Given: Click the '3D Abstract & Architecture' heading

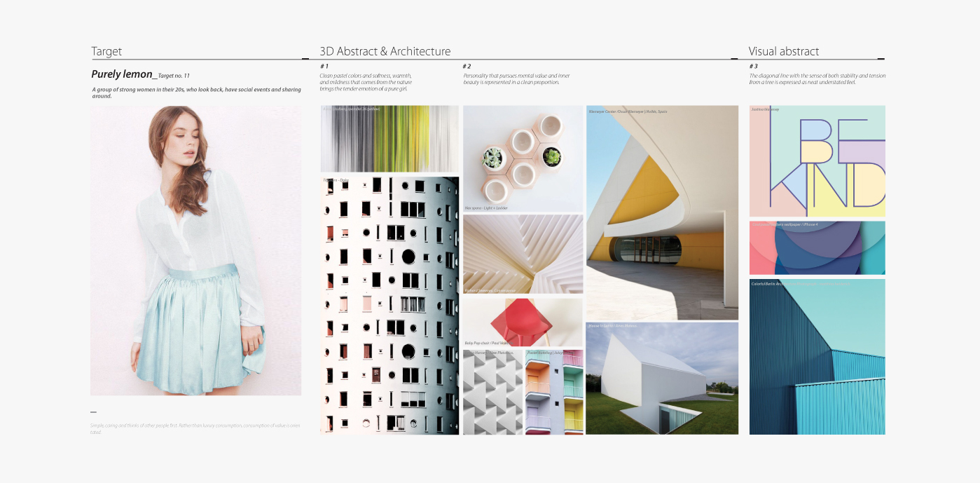Looking at the screenshot, I should tap(385, 51).
